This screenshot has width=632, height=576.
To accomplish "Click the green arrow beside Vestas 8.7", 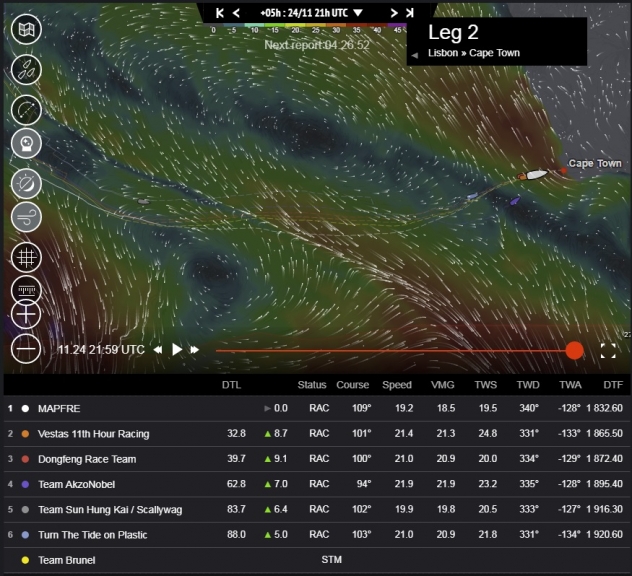I will (267, 434).
